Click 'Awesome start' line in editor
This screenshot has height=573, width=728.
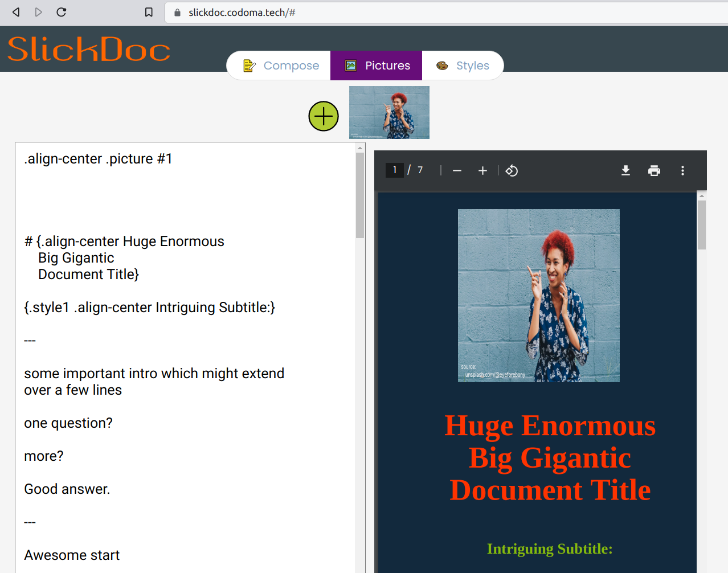coord(72,555)
